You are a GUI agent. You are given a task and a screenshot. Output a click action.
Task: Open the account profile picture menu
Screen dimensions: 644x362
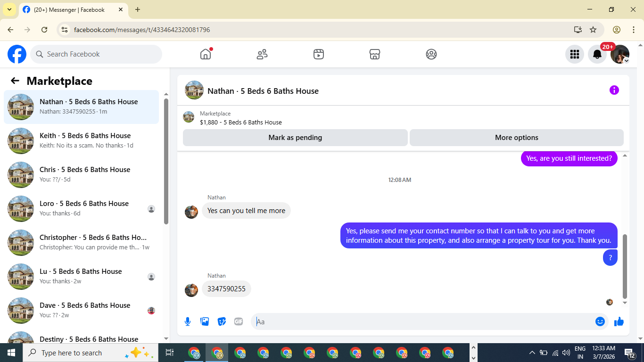(x=619, y=54)
